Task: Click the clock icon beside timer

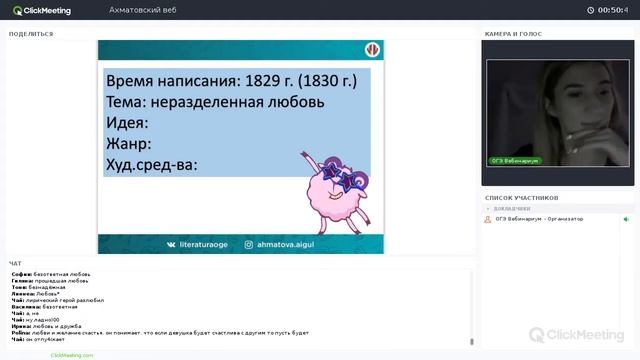Action: tap(591, 10)
